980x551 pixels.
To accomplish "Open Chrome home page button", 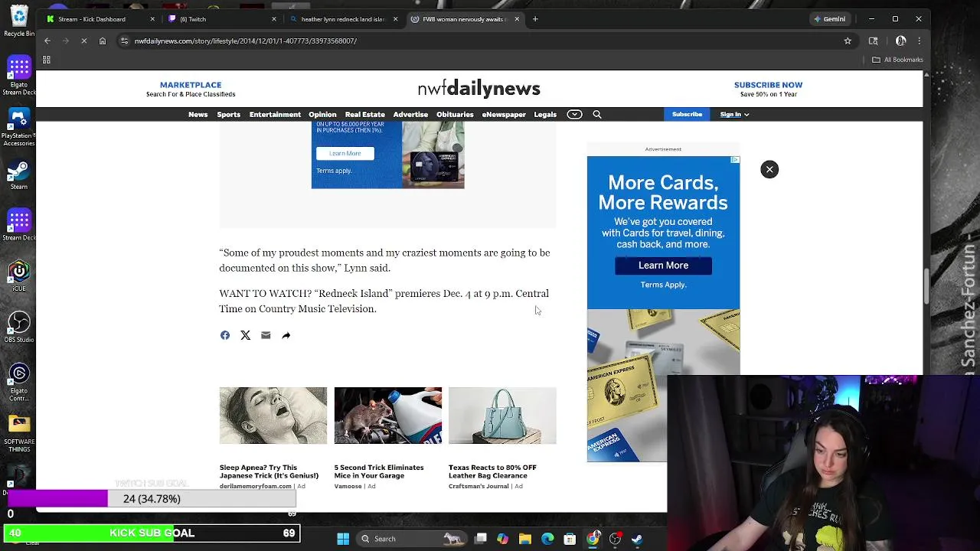I will tap(103, 41).
